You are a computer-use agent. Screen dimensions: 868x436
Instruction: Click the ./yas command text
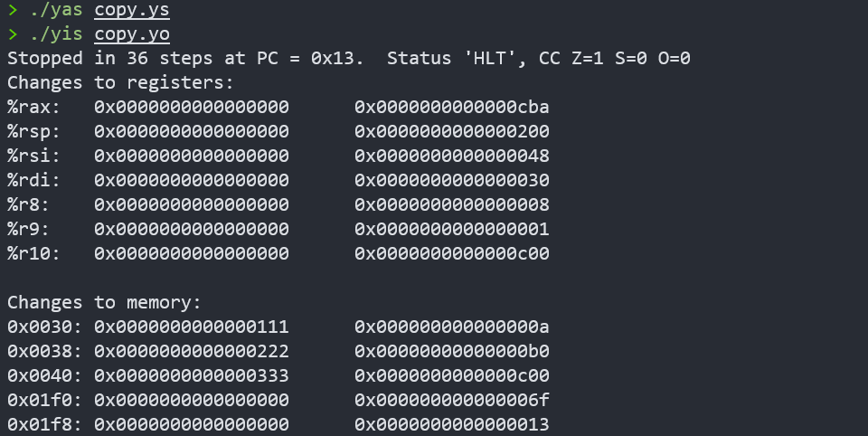tap(57, 12)
